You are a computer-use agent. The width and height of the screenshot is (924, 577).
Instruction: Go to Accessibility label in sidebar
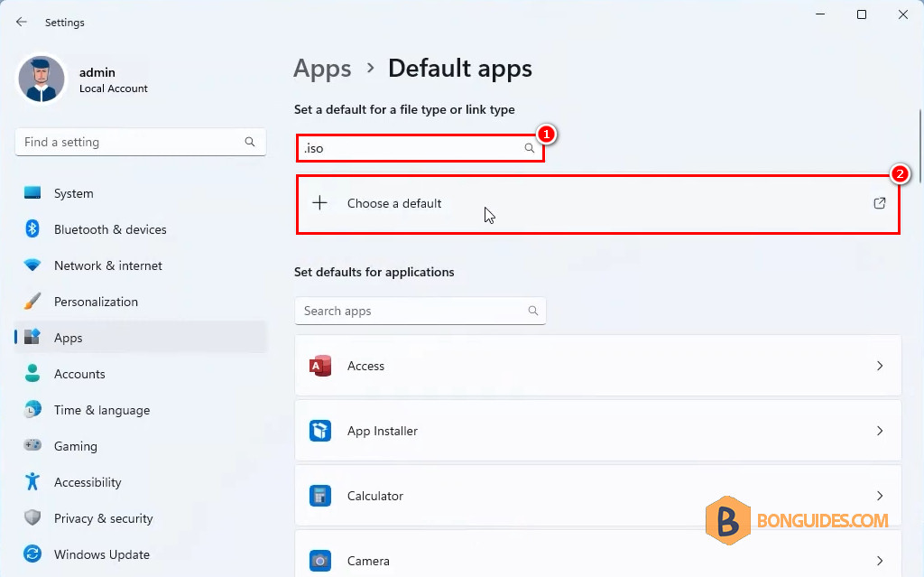point(88,482)
